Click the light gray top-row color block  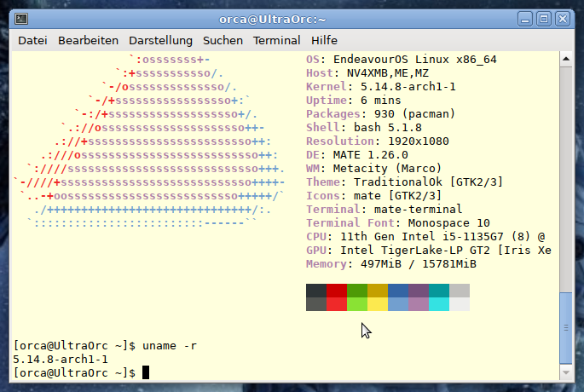[460, 291]
